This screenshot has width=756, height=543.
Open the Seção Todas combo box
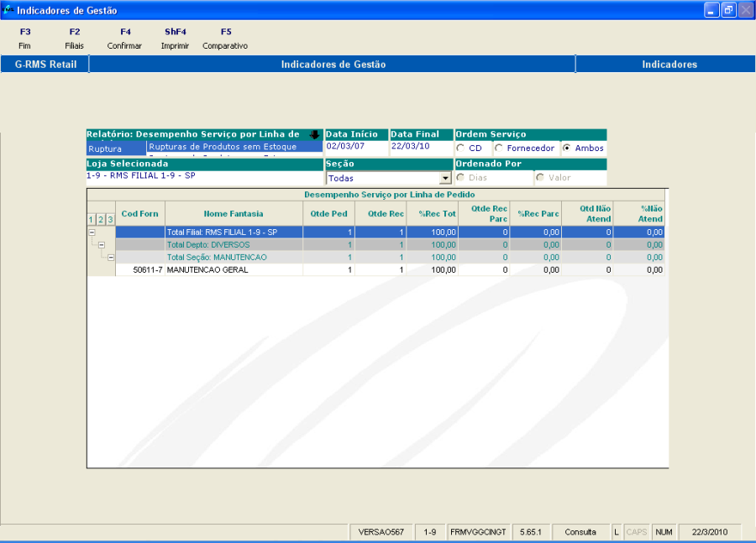[x=389, y=178]
